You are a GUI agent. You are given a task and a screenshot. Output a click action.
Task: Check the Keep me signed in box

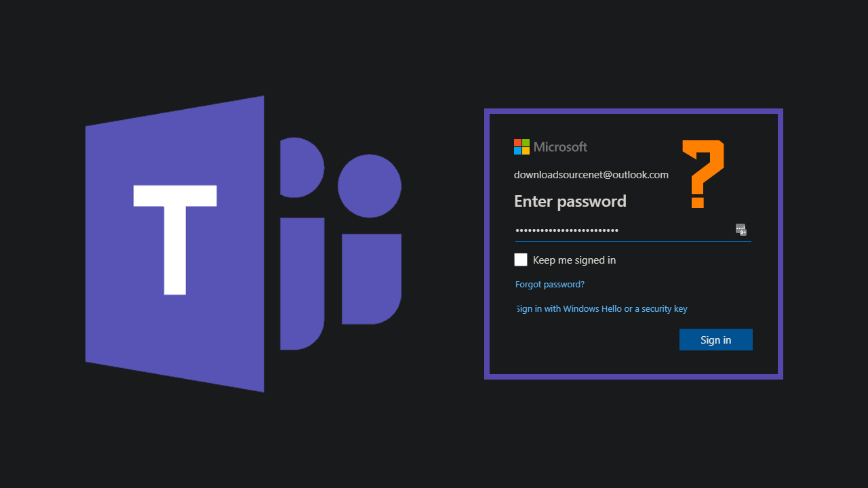(521, 260)
